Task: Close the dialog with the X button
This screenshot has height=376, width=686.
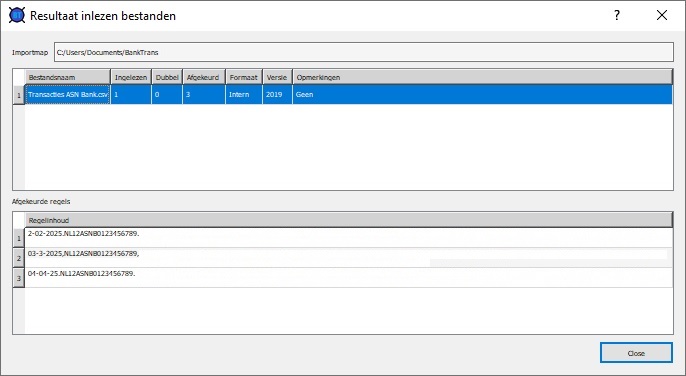Action: click(662, 15)
